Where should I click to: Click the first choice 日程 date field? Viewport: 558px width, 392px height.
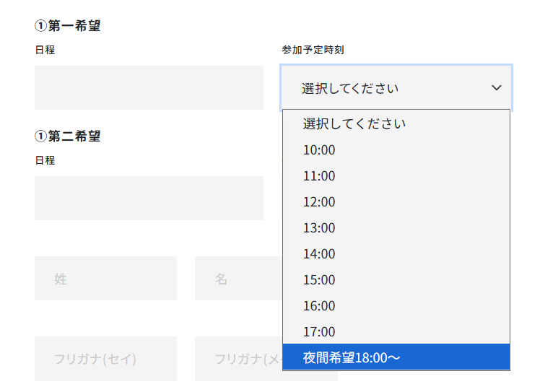click(149, 88)
